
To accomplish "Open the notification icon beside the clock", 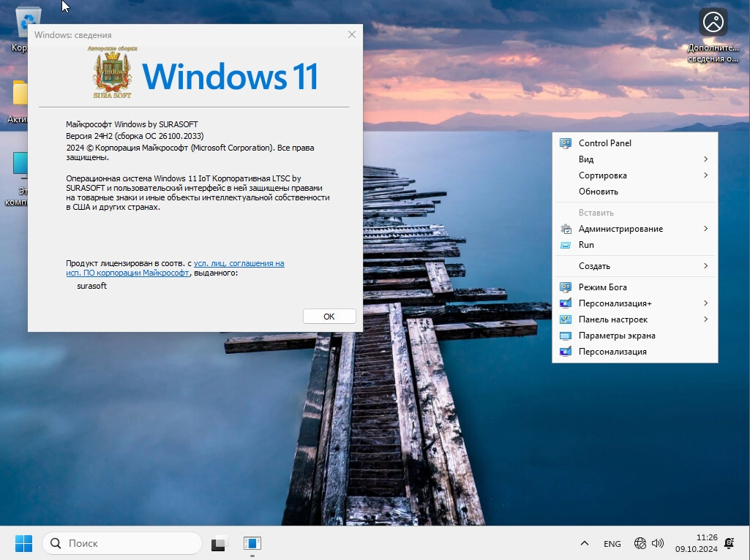I will click(x=729, y=543).
